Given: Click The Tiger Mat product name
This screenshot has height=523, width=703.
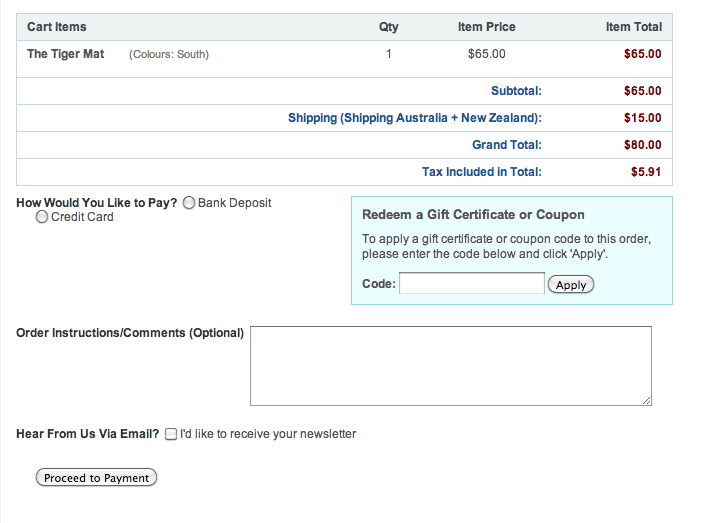Looking at the screenshot, I should point(66,54).
